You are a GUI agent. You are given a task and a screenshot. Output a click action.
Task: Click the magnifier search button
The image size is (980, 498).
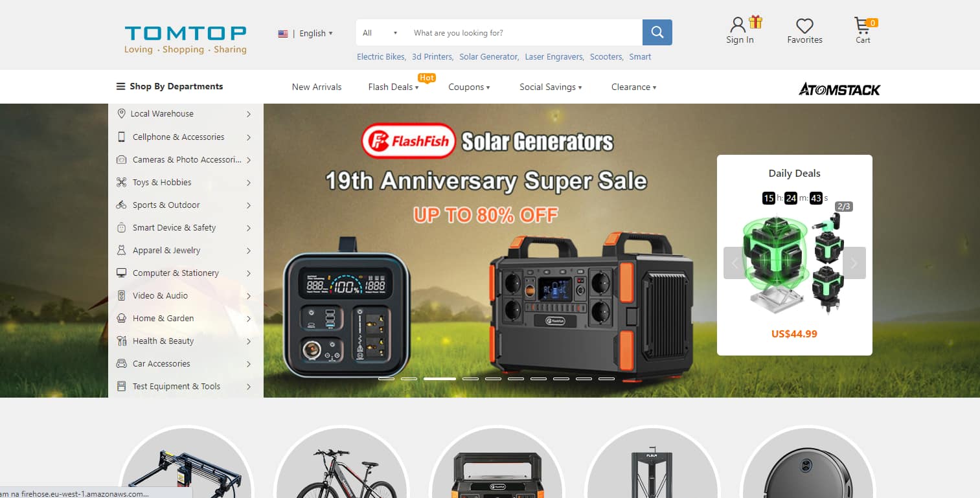657,32
